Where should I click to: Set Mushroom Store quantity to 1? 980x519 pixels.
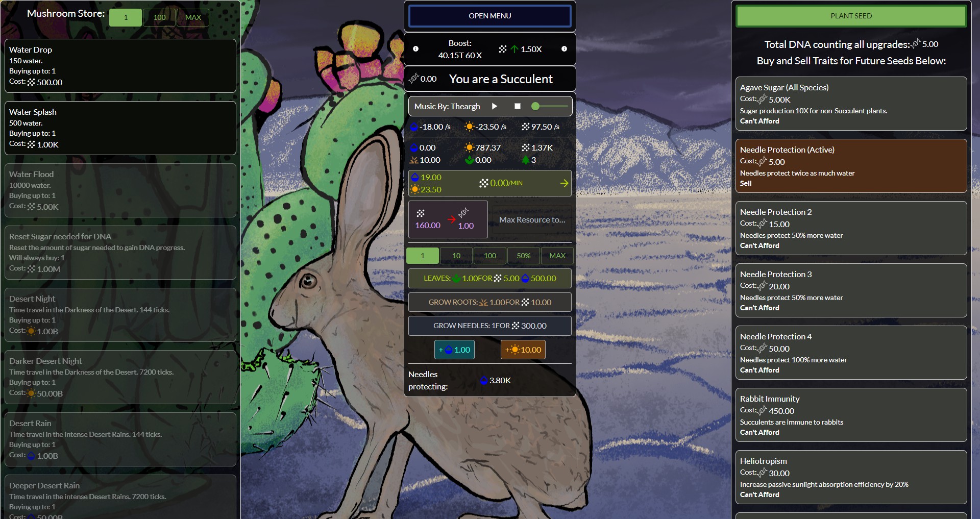click(126, 17)
